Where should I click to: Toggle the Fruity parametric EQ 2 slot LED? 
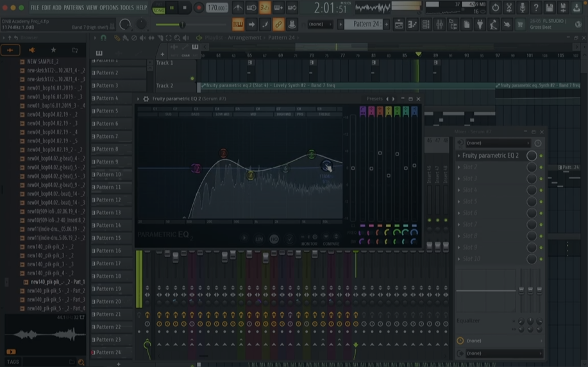point(541,156)
